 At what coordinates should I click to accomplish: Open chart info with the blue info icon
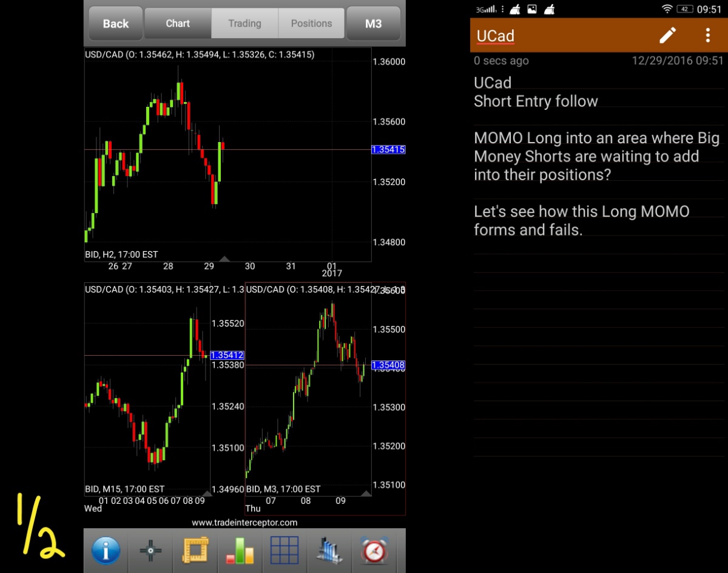(106, 551)
